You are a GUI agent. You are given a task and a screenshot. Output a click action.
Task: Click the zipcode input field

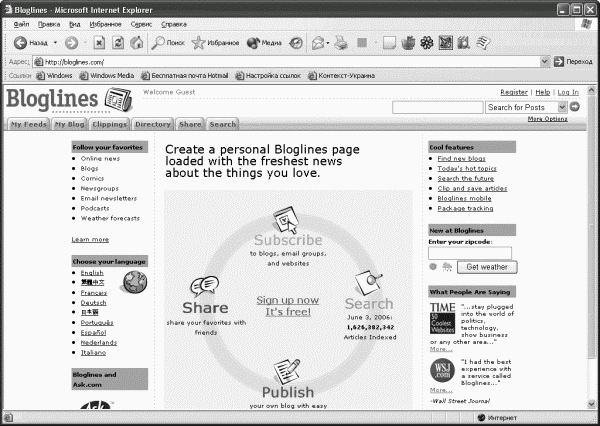(470, 253)
